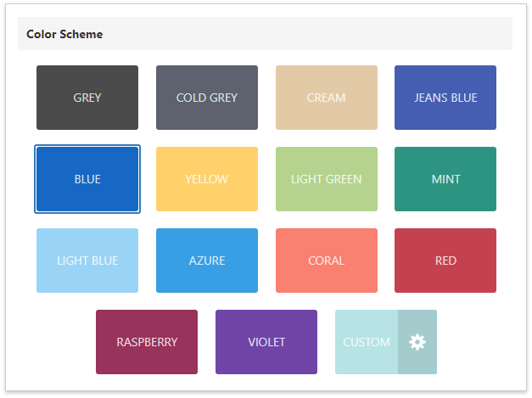Screen dimensions: 532x398
Task: Open custom color scheme settings gear
Action: 417,342
